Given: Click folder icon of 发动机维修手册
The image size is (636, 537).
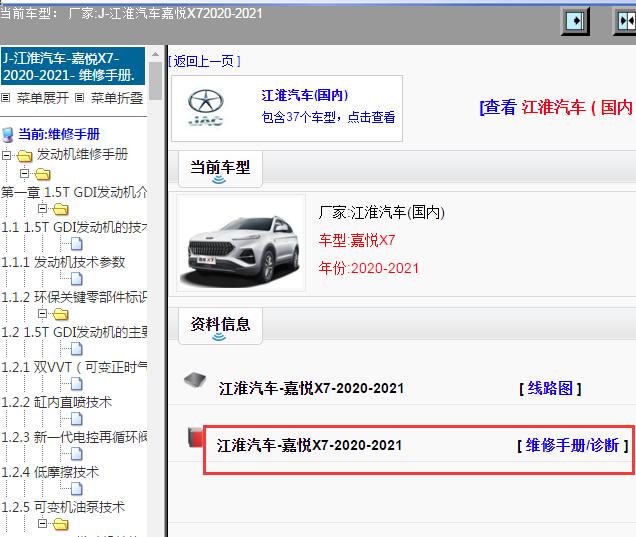Looking at the screenshot, I should coord(25,155).
